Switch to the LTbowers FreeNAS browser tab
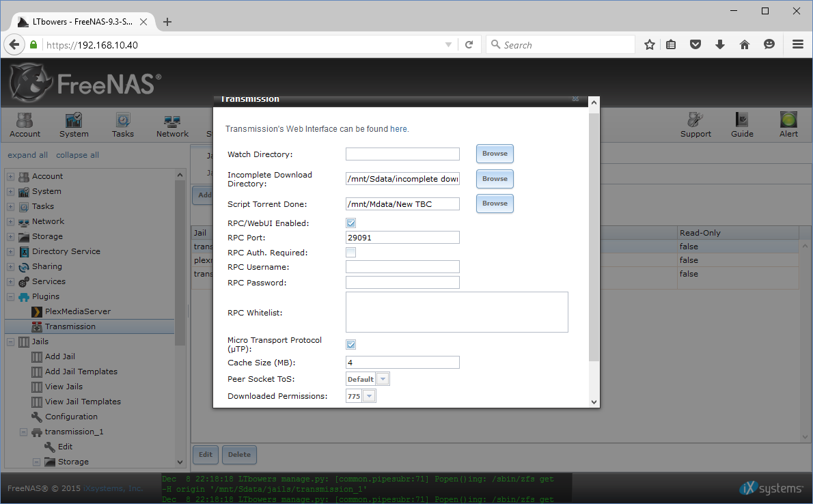Viewport: 813px width, 504px height. pyautogui.click(x=83, y=22)
